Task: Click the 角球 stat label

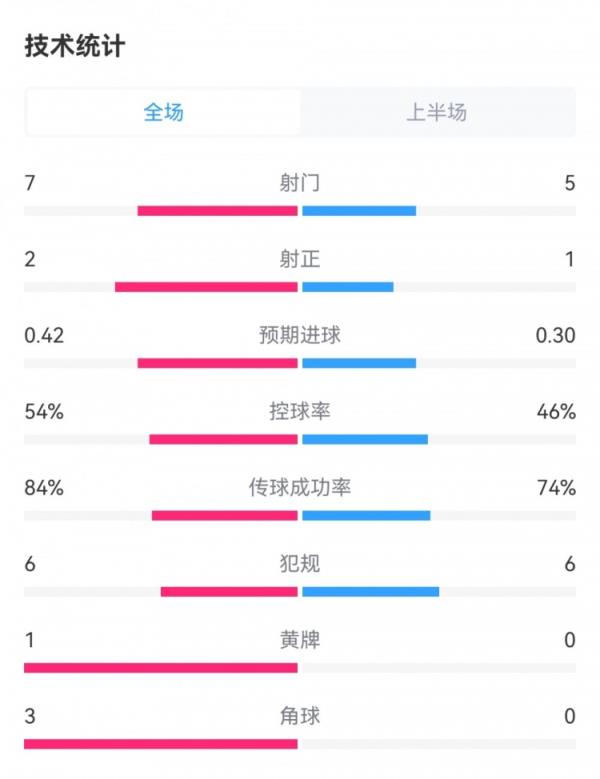Action: tap(300, 716)
